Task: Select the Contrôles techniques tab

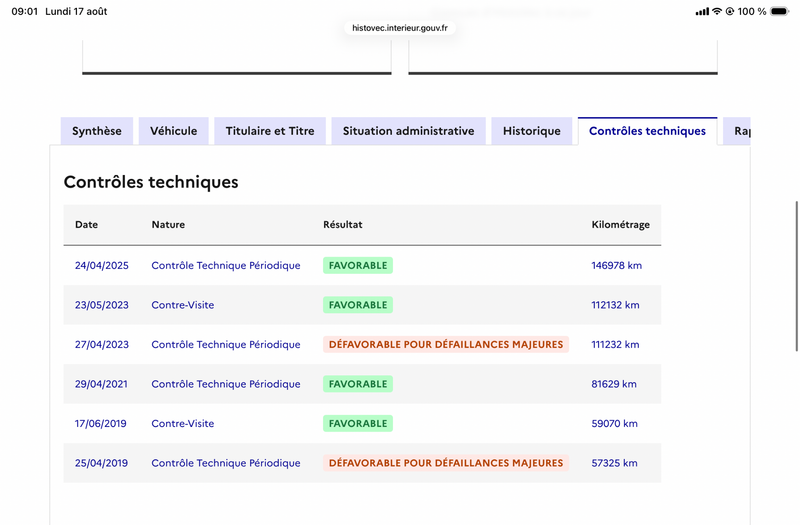Action: click(x=647, y=131)
